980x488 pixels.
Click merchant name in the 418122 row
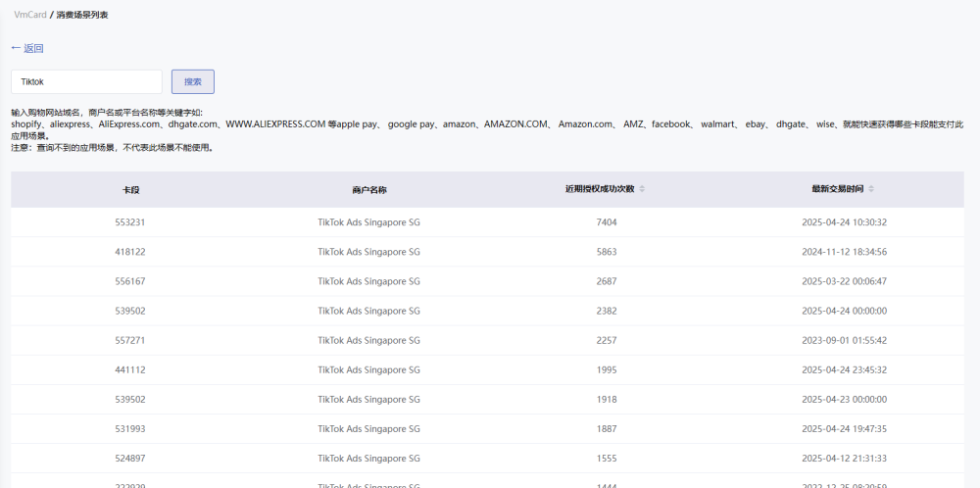coord(368,252)
